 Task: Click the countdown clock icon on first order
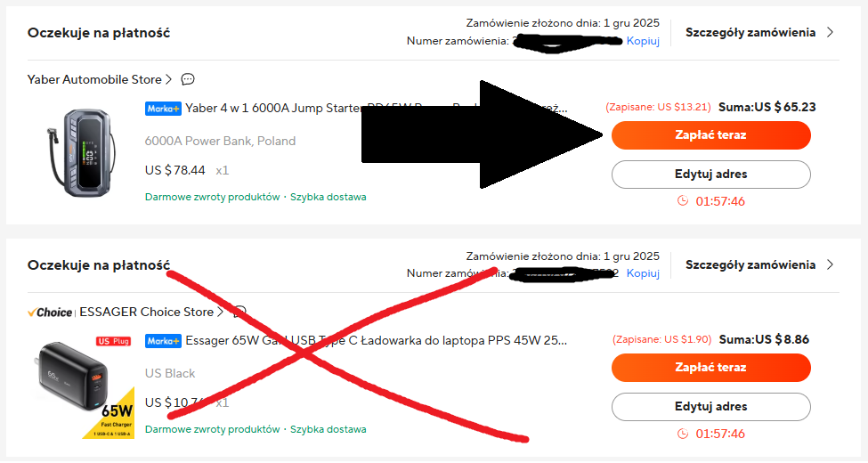[x=683, y=200]
